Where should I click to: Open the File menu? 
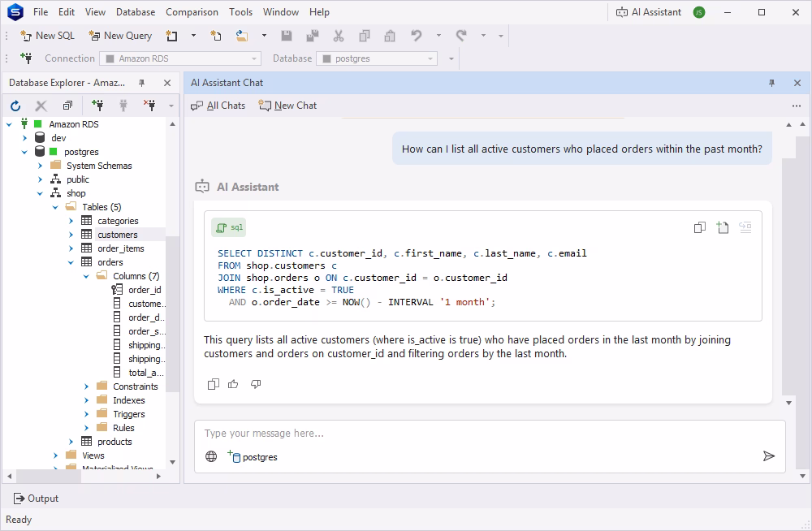coord(41,12)
